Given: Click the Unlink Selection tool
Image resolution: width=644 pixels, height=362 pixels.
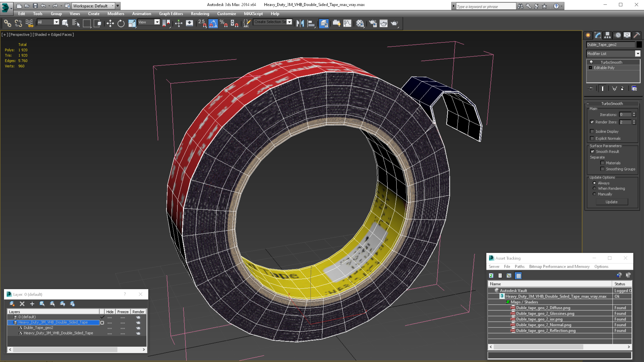Looking at the screenshot, I should point(18,23).
